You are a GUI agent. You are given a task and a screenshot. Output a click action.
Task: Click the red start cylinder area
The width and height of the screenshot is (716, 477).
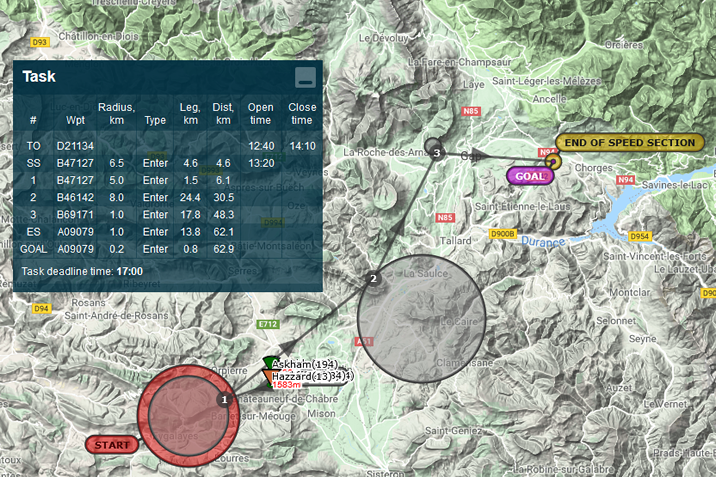pyautogui.click(x=175, y=420)
